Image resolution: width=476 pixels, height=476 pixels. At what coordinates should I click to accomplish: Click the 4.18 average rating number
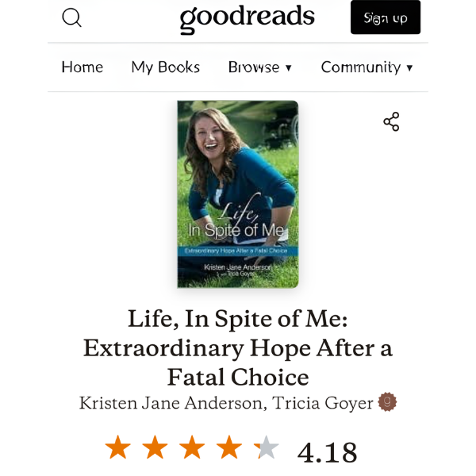tap(327, 451)
